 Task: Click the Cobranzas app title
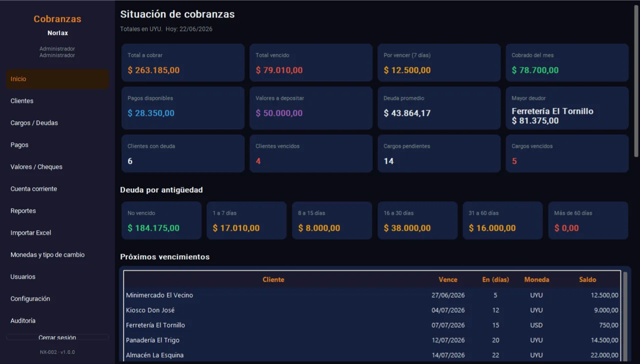pos(57,19)
